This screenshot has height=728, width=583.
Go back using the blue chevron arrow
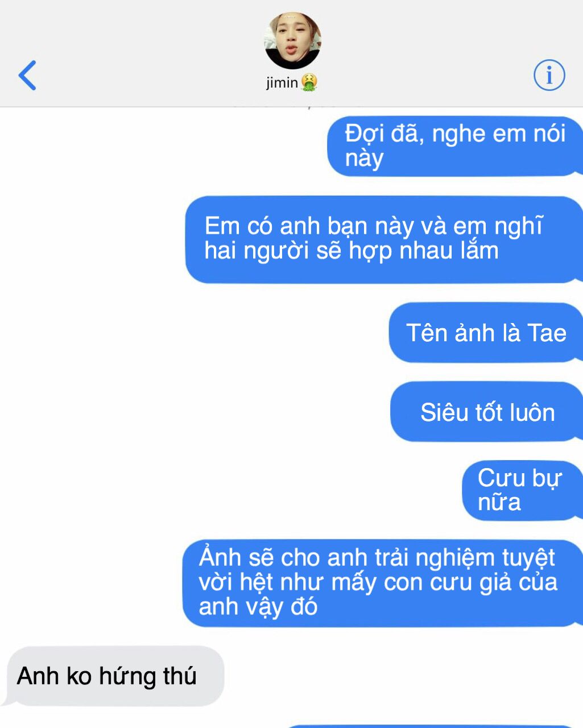click(x=27, y=75)
